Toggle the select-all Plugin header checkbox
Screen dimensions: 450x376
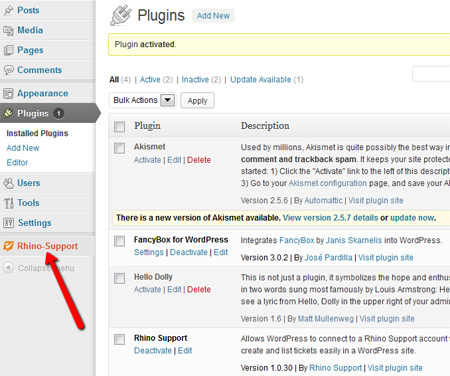(x=119, y=127)
